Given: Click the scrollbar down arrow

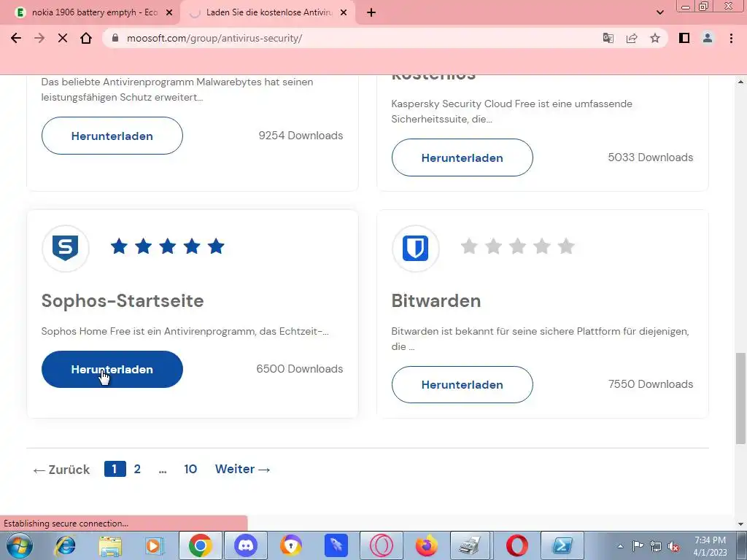Looking at the screenshot, I should (740, 524).
